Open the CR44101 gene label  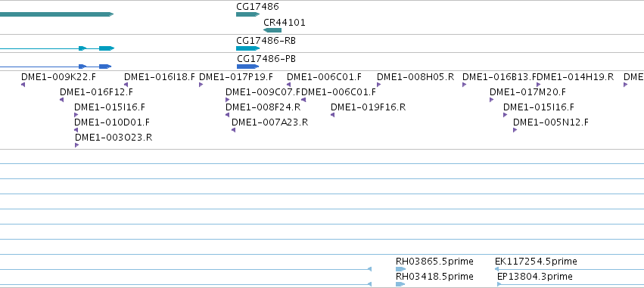pos(285,23)
